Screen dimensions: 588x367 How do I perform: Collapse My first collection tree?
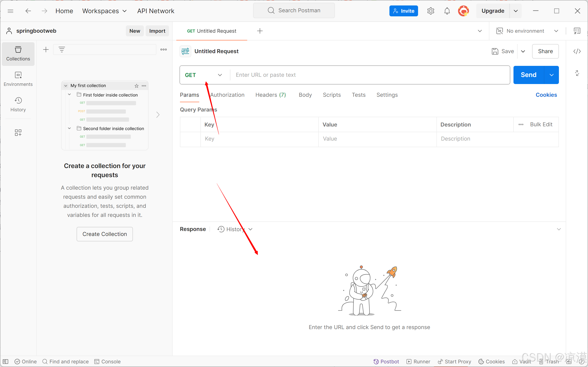(66, 86)
